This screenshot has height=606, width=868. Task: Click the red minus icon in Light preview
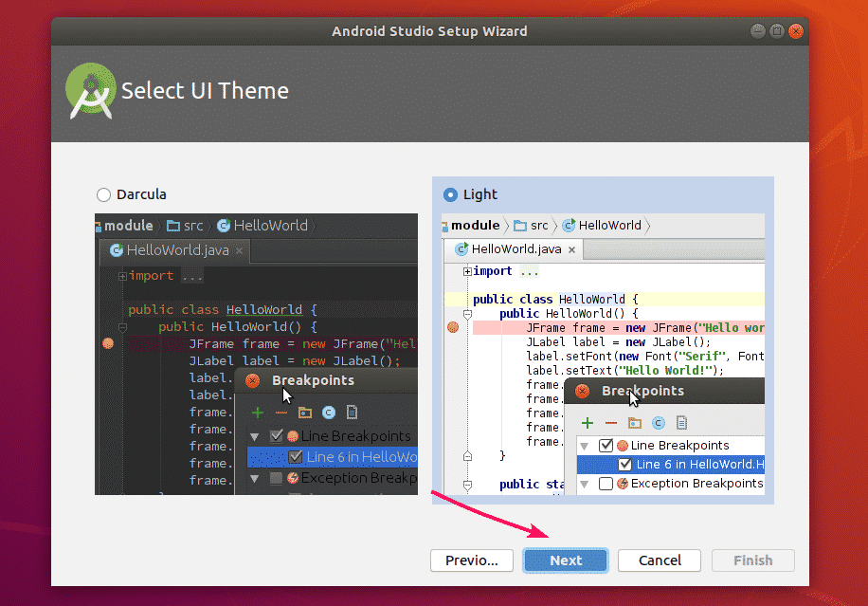pos(611,423)
